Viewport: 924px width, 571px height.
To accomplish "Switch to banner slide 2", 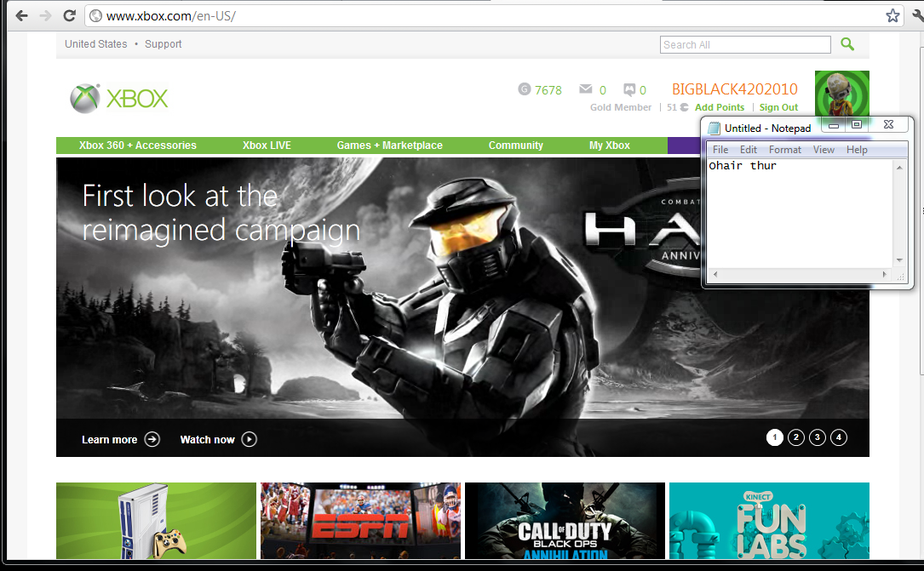I will (796, 437).
